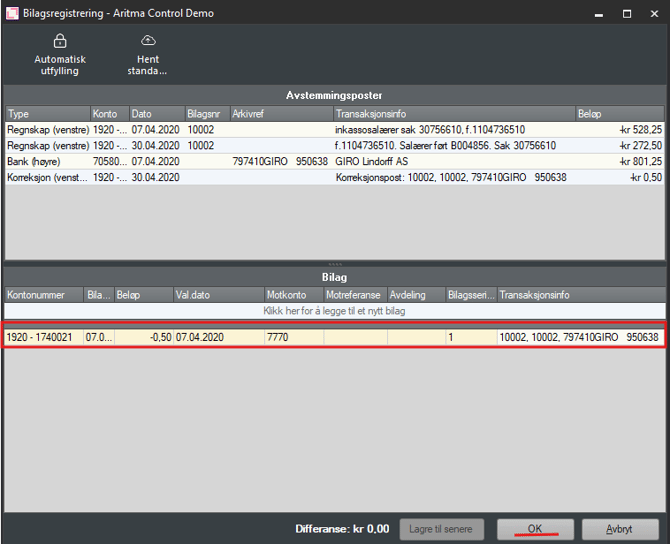Click the Avbryt button
Screen dimensions: 670x544
[619, 529]
